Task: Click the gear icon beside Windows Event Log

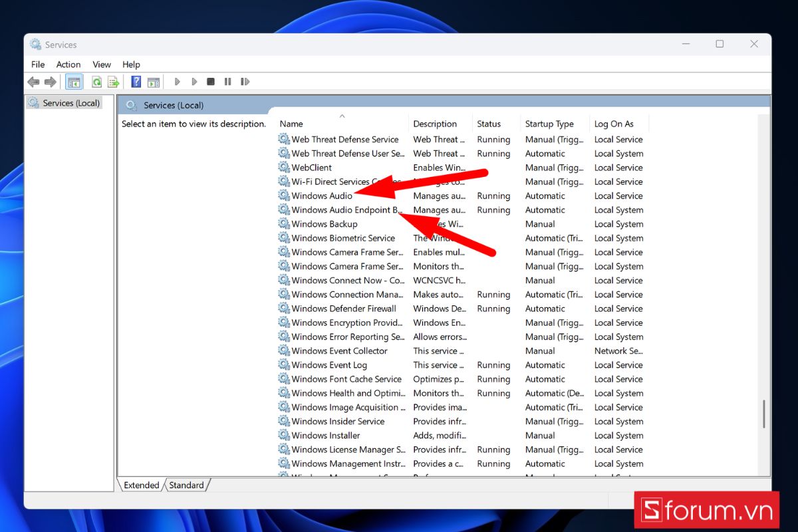Action: pyautogui.click(x=284, y=365)
